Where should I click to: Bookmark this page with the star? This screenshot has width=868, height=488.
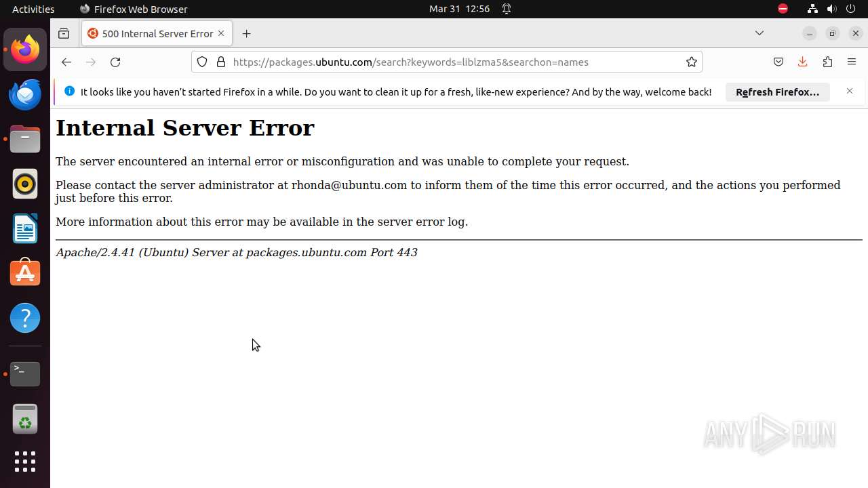point(691,62)
